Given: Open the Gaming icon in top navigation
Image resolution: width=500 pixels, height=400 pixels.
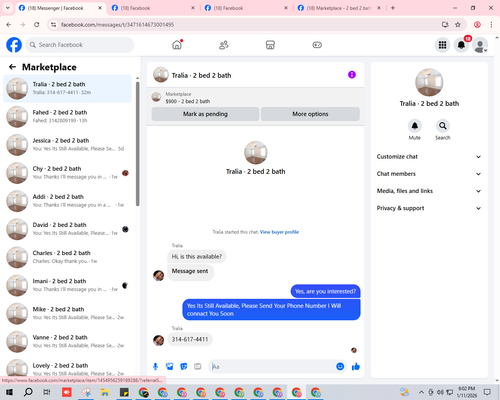Looking at the screenshot, I should (317, 45).
